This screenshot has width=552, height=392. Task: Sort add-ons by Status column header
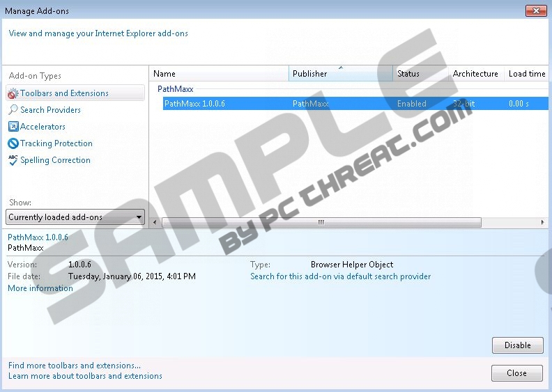click(420, 74)
